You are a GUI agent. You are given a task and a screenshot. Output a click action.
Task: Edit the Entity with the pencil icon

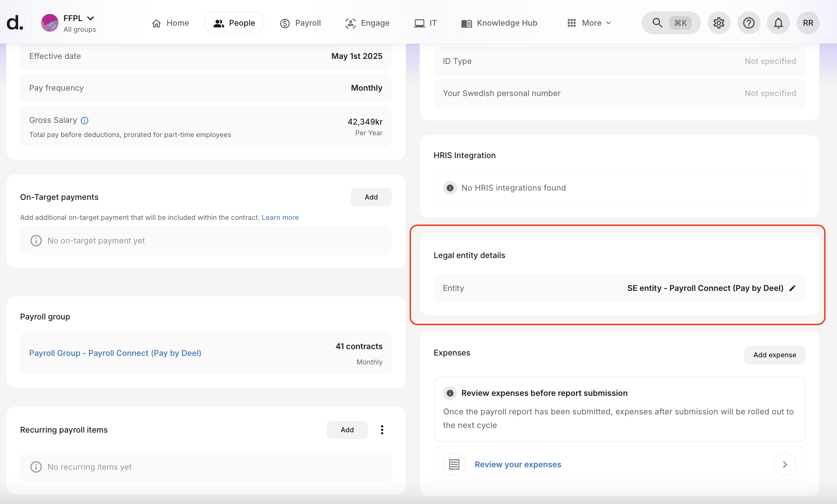(792, 288)
